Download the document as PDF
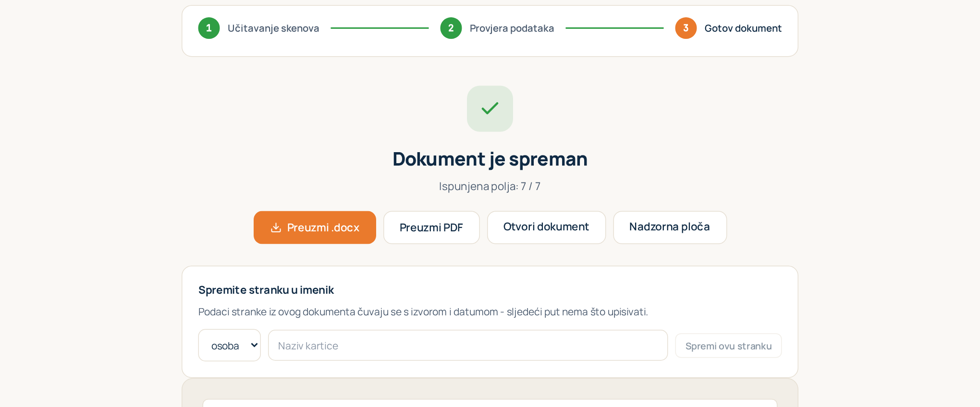 click(x=431, y=227)
